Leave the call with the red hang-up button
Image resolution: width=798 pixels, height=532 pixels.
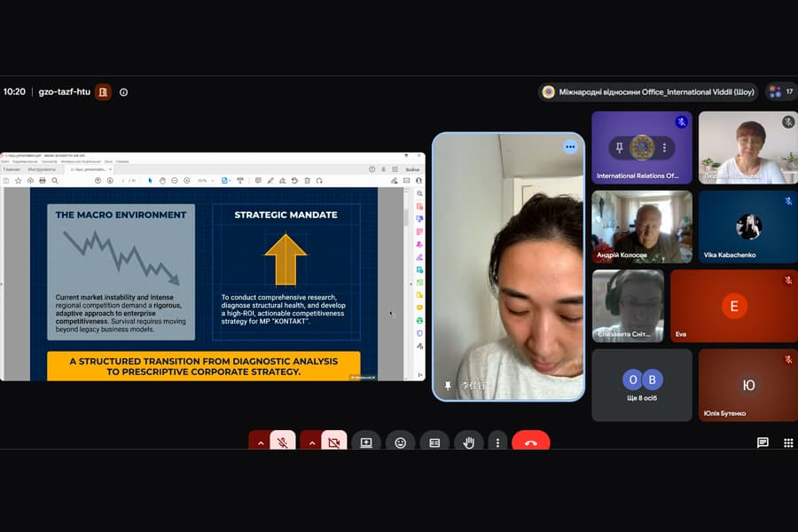tap(531, 442)
